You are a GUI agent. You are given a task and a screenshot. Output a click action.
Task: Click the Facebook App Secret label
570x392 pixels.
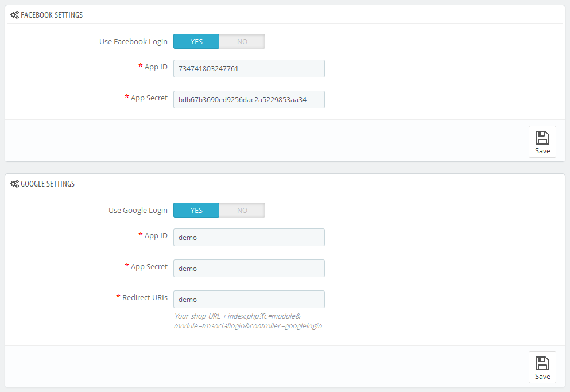149,98
